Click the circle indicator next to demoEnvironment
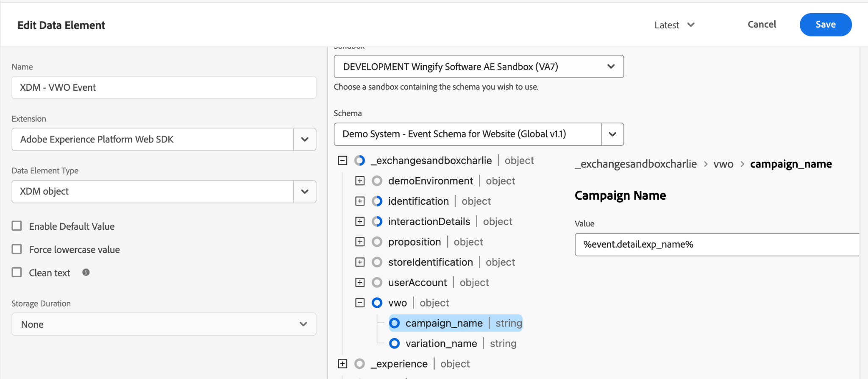The image size is (868, 379). (377, 181)
